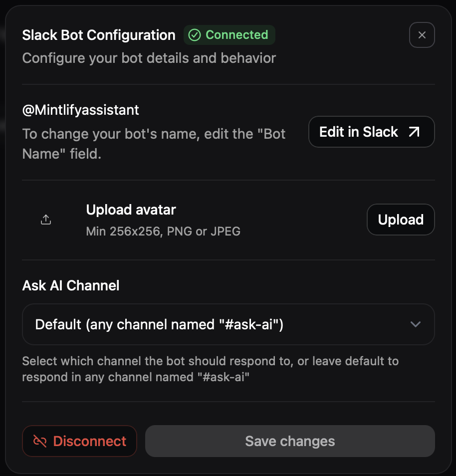Click the X icon in the top corner
Viewport: 456px width, 476px height.
point(422,35)
